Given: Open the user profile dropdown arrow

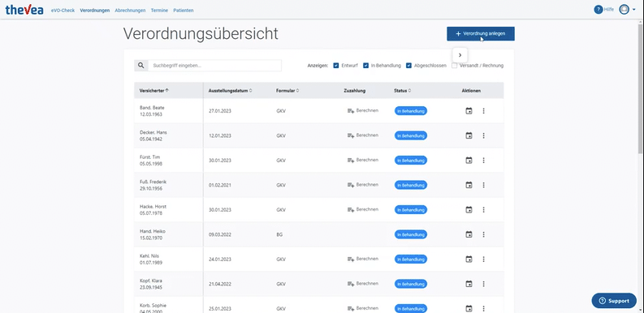Looking at the screenshot, I should 634,10.
